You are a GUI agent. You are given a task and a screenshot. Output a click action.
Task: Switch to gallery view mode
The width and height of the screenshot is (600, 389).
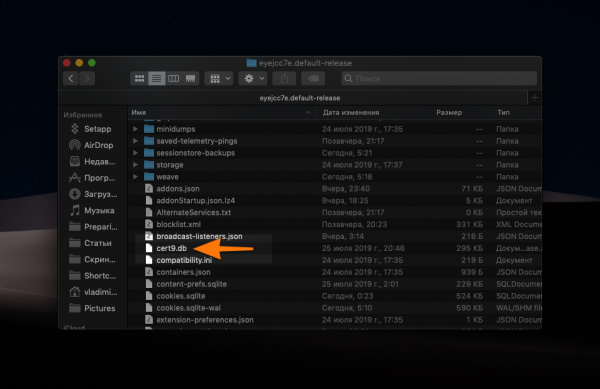tap(190, 78)
